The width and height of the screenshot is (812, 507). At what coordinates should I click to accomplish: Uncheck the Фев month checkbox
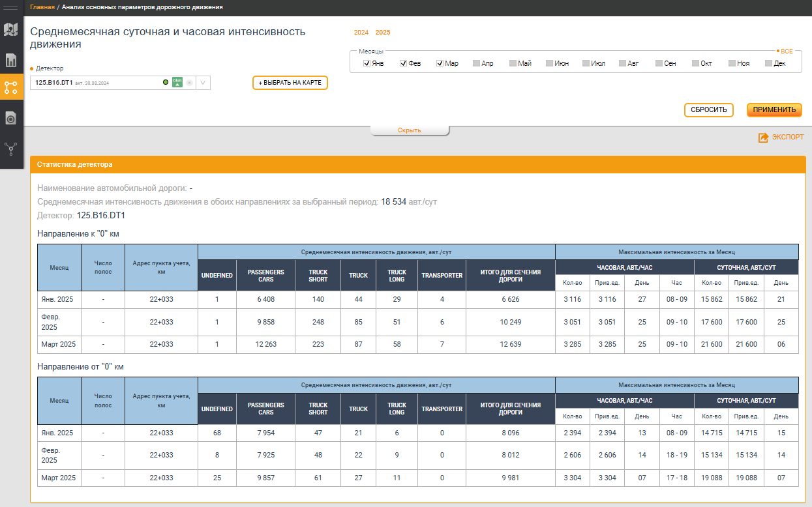coord(404,63)
